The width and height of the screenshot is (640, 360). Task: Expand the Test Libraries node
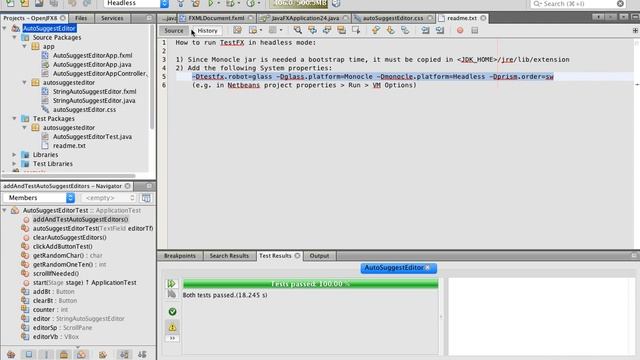pyautogui.click(x=14, y=164)
